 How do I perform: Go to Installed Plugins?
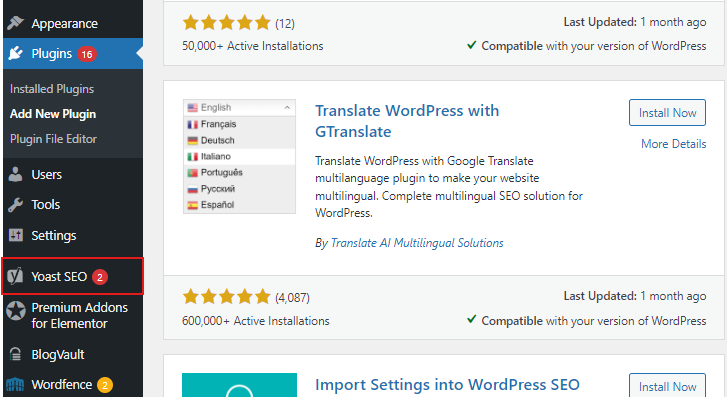pos(52,89)
